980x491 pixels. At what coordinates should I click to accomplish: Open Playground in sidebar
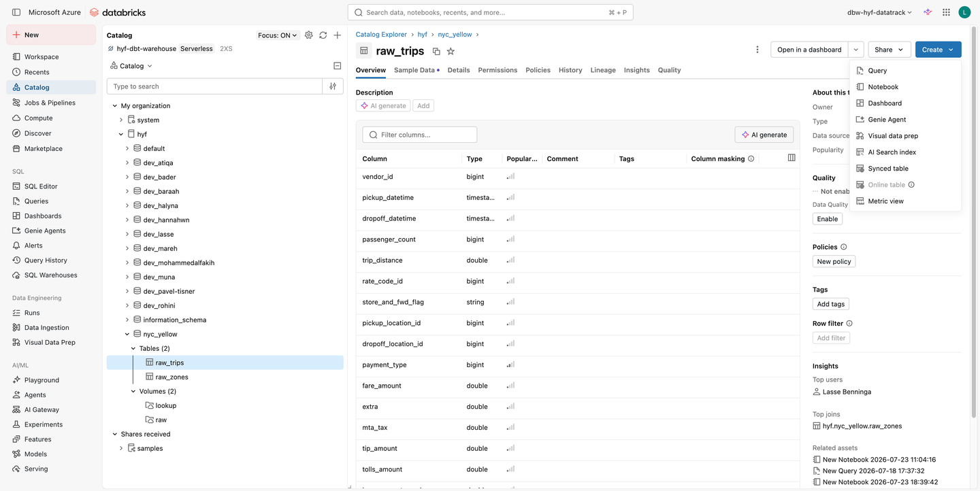(51, 380)
